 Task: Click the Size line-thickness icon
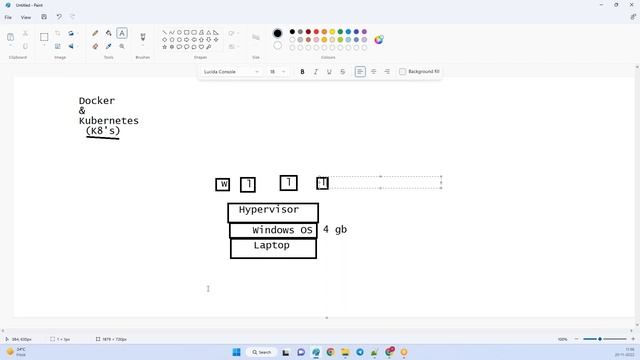coord(256,37)
